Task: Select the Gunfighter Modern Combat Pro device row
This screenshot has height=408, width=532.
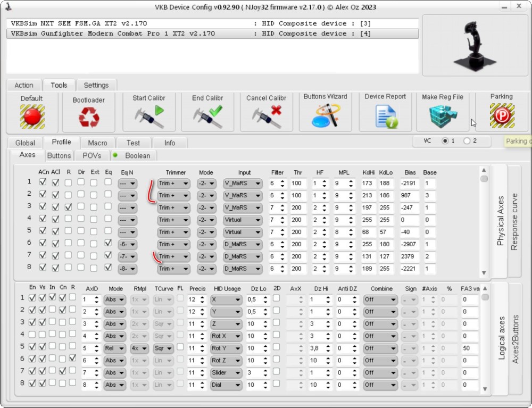Action: pyautogui.click(x=212, y=34)
